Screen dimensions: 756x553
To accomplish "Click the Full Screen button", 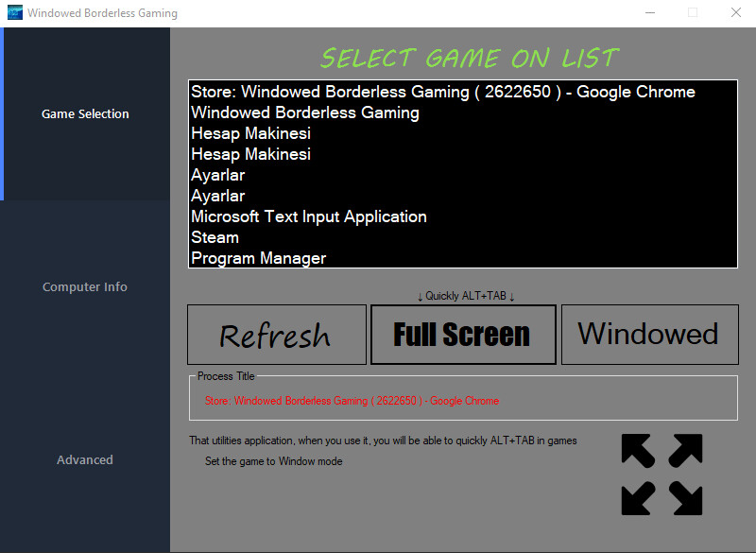I will (x=462, y=334).
